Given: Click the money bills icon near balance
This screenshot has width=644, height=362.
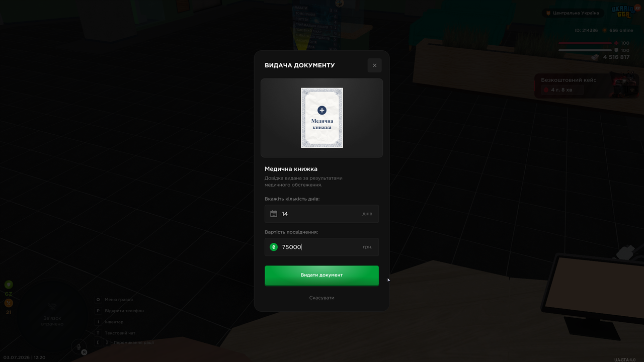Looking at the screenshot, I should 596,57.
